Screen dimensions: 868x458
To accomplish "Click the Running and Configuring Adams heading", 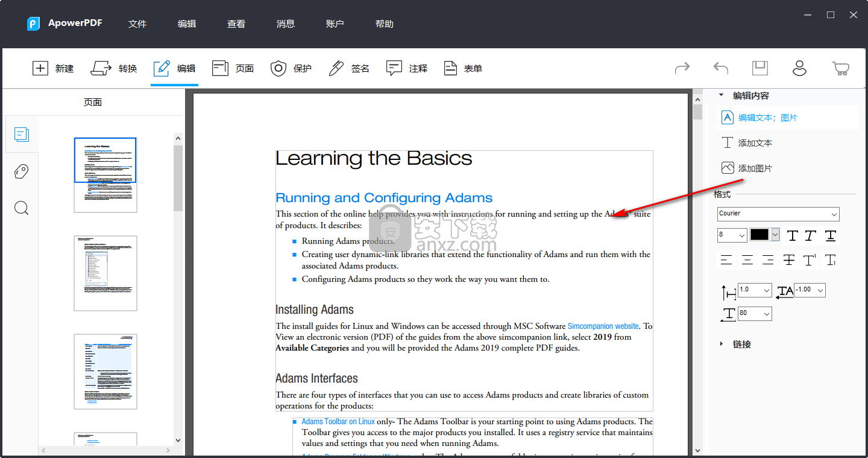I will (x=384, y=198).
